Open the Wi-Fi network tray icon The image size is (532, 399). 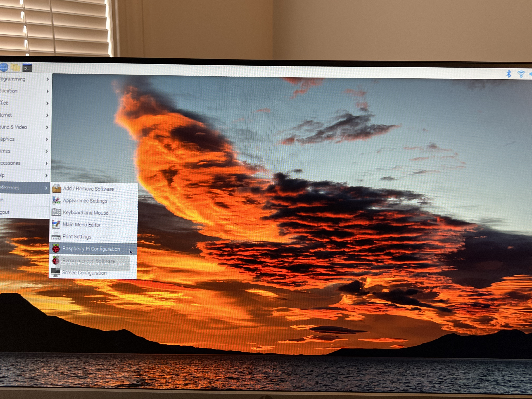[521, 74]
